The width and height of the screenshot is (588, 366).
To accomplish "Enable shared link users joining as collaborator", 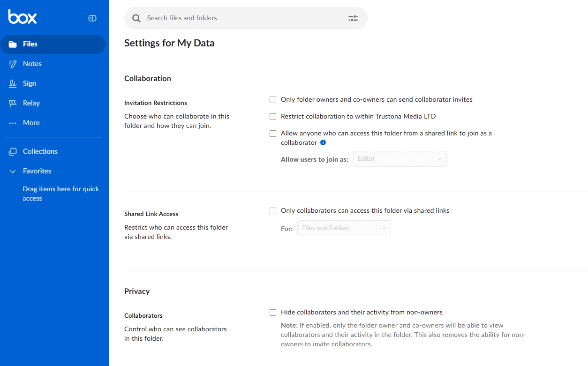I will (x=273, y=134).
